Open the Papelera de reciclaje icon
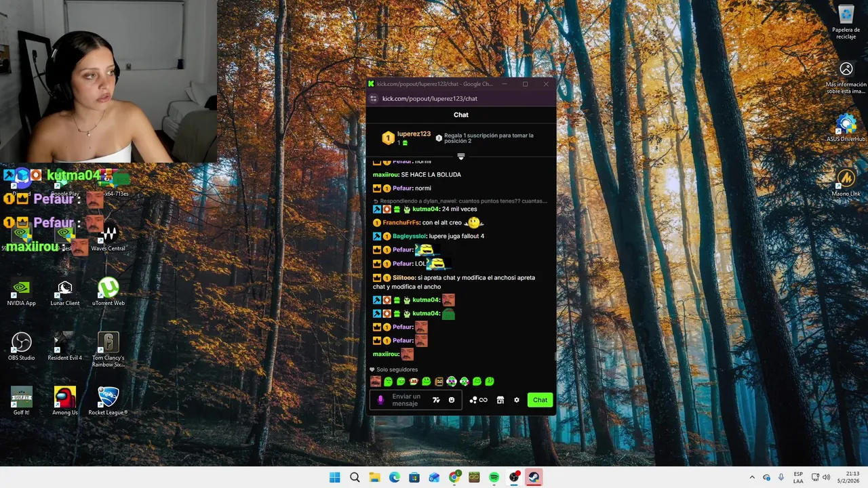Image resolution: width=868 pixels, height=488 pixels. [846, 22]
